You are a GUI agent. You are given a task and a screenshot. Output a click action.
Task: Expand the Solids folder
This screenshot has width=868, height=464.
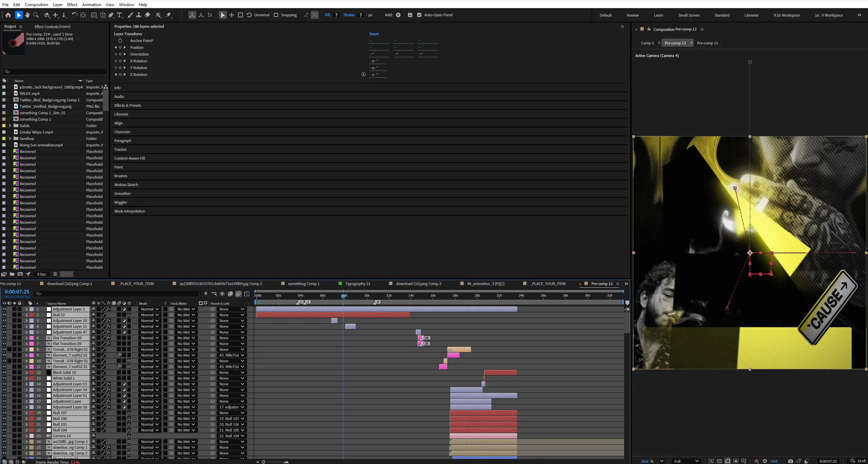click(10, 126)
